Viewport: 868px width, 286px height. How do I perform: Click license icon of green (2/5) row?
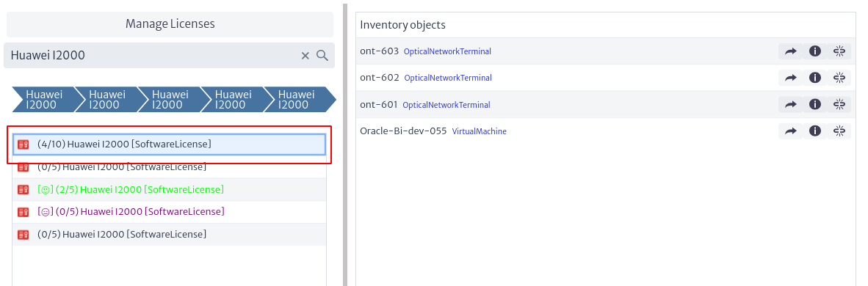(x=23, y=190)
